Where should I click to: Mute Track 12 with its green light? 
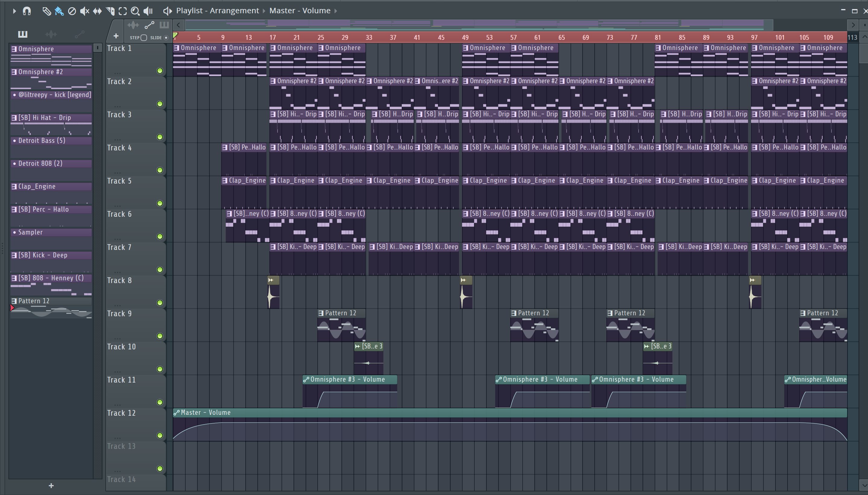point(160,436)
